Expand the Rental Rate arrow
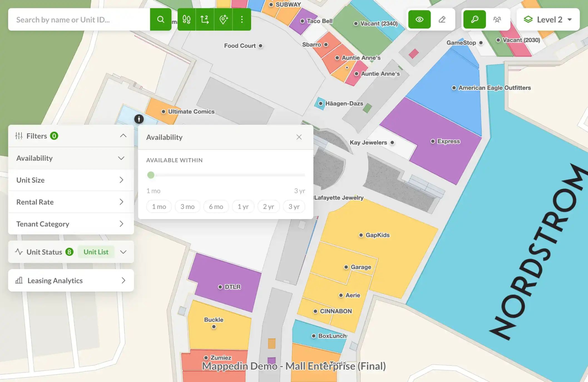 pyautogui.click(x=121, y=202)
